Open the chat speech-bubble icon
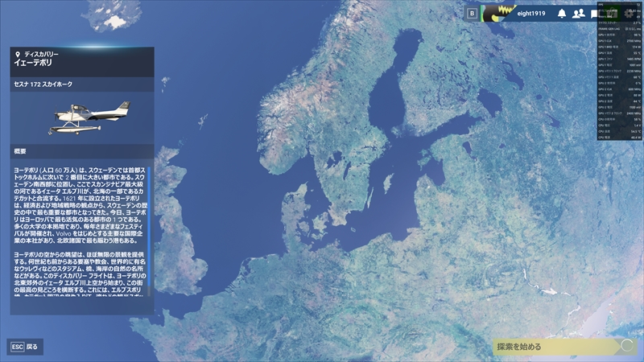 click(x=594, y=14)
